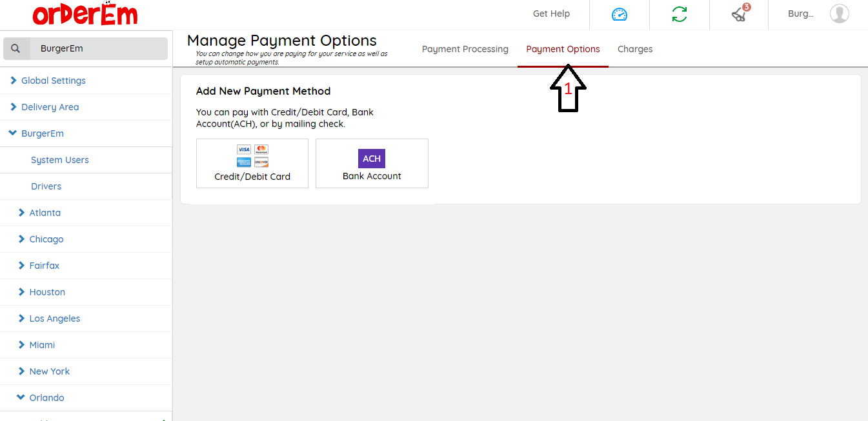Expand the Atlanta location

click(x=22, y=213)
